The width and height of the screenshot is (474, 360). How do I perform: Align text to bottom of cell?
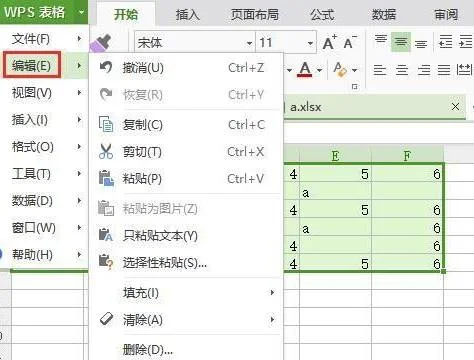coord(421,43)
